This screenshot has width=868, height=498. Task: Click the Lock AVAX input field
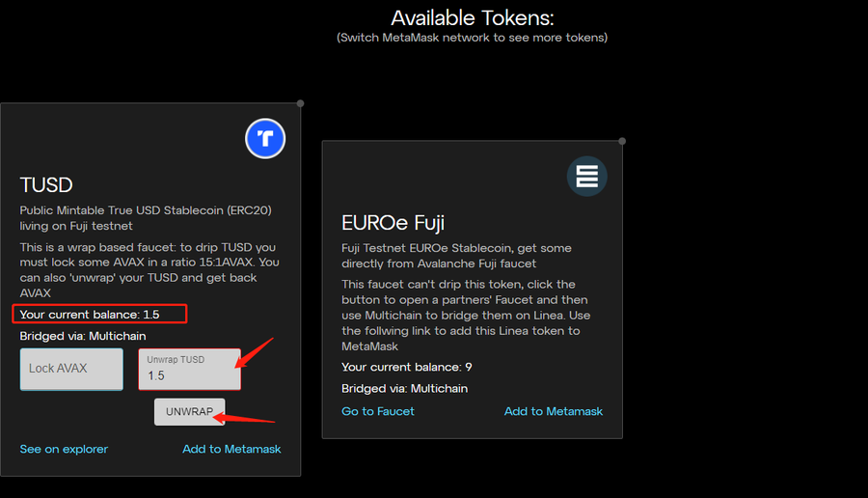(71, 369)
